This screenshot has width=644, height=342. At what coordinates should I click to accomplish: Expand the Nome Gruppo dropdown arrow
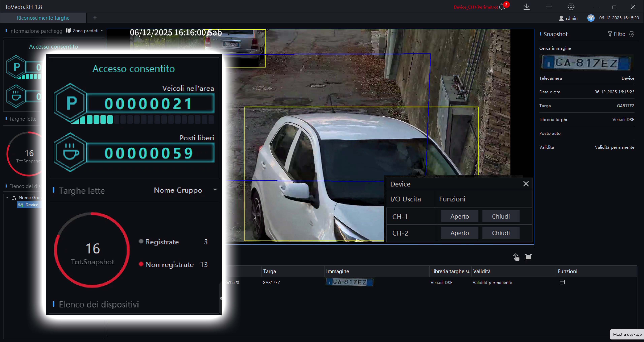(215, 190)
